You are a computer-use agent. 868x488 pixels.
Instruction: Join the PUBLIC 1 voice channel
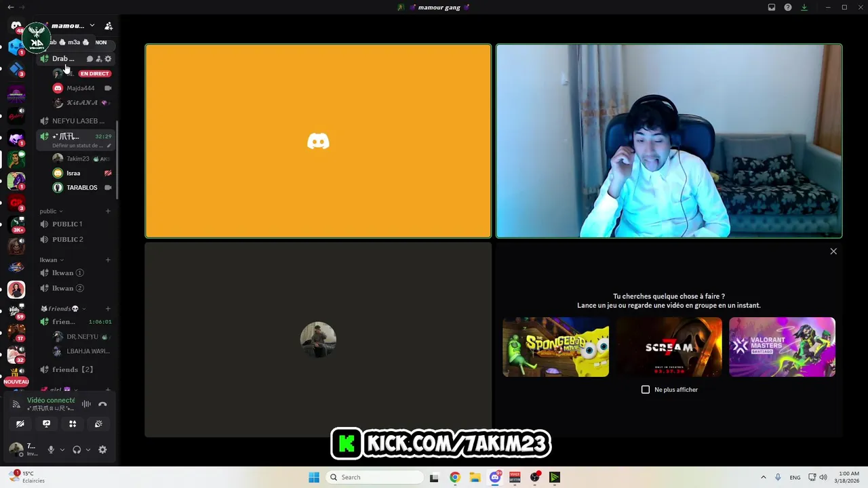[76, 224]
